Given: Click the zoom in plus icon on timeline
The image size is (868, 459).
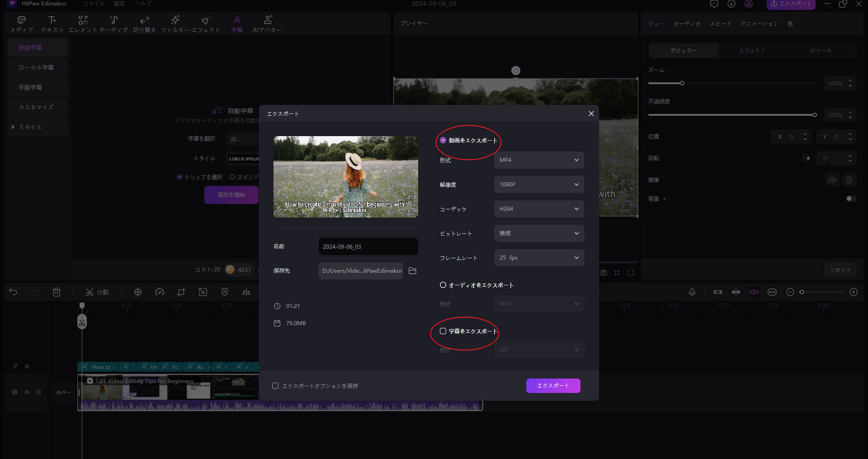Looking at the screenshot, I should (x=854, y=292).
